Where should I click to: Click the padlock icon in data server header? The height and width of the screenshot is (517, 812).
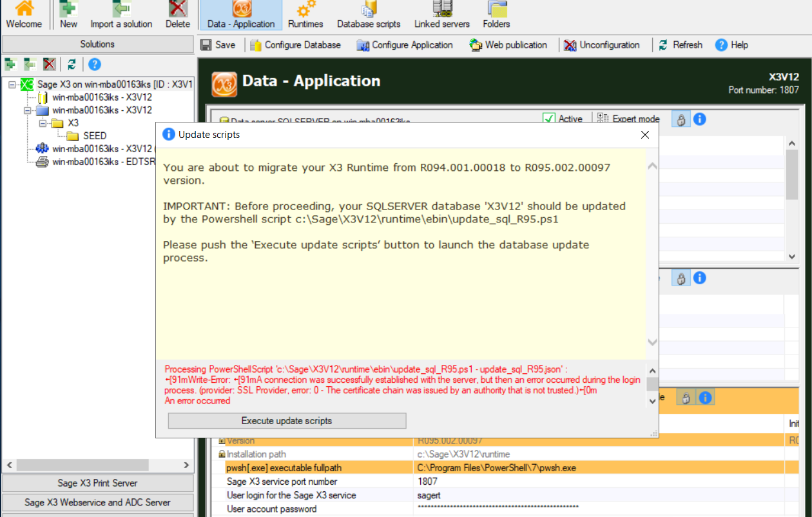pos(681,119)
